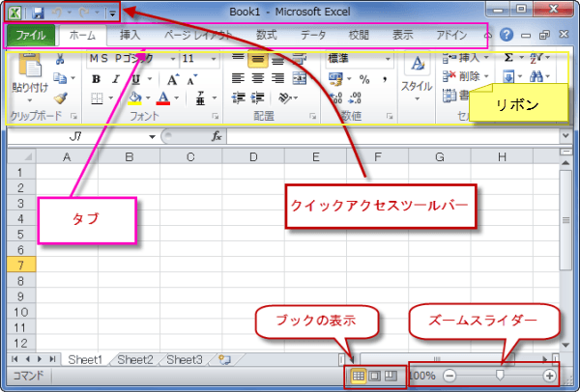Screen dimensions: 580x392
Task: Decrease indent icon
Action: coord(238,98)
